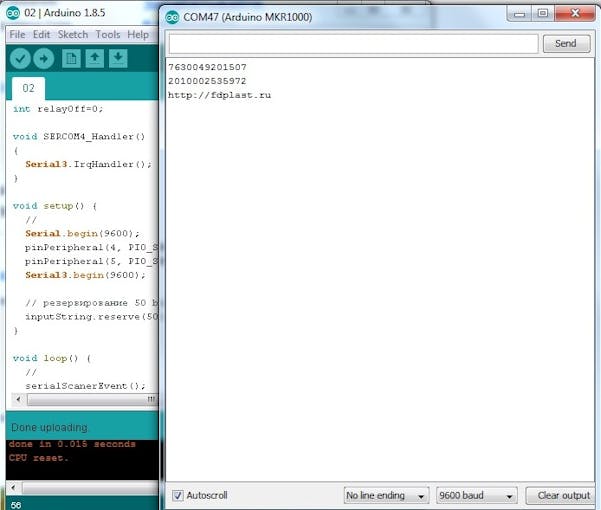Open the No line ending dropdown
Screen dimensions: 601x510
point(386,495)
